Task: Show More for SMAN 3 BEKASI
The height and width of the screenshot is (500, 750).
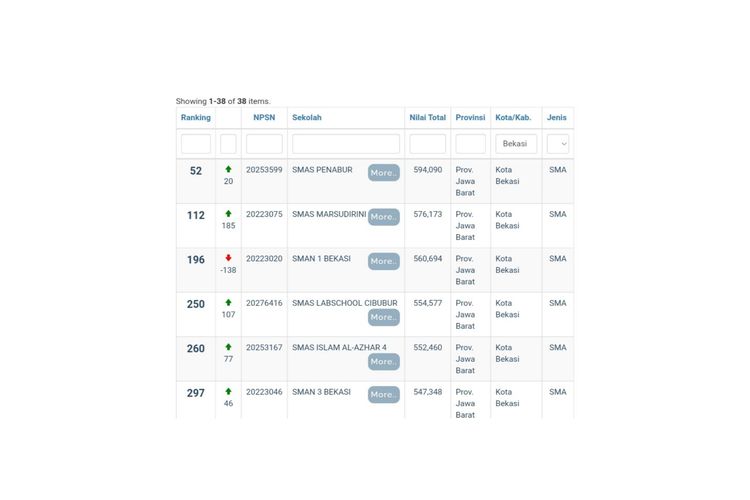Action: point(383,395)
